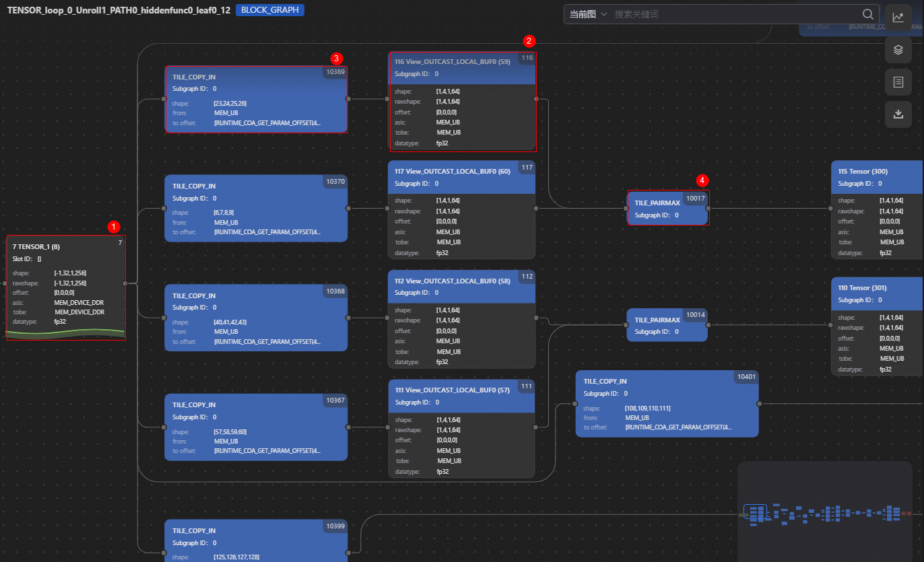Click the search magnifier icon

pyautogui.click(x=868, y=14)
